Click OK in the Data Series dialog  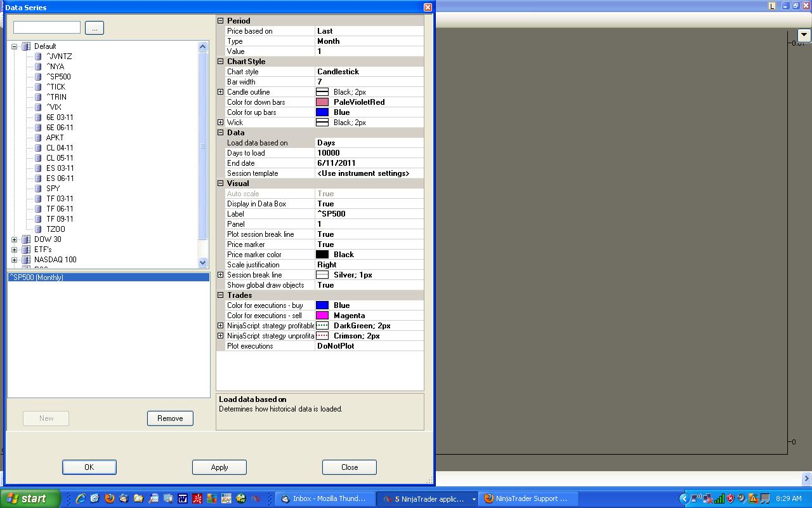pos(89,467)
